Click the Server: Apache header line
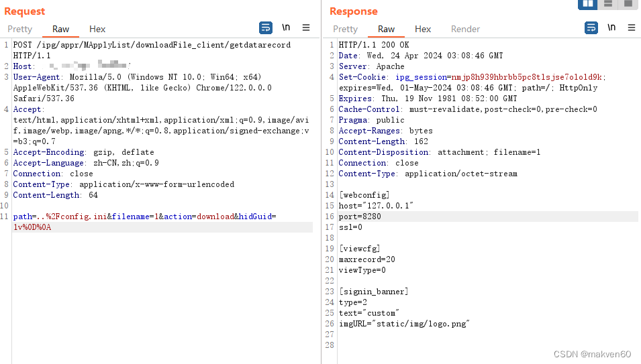This screenshot has height=364, width=641. tap(371, 66)
